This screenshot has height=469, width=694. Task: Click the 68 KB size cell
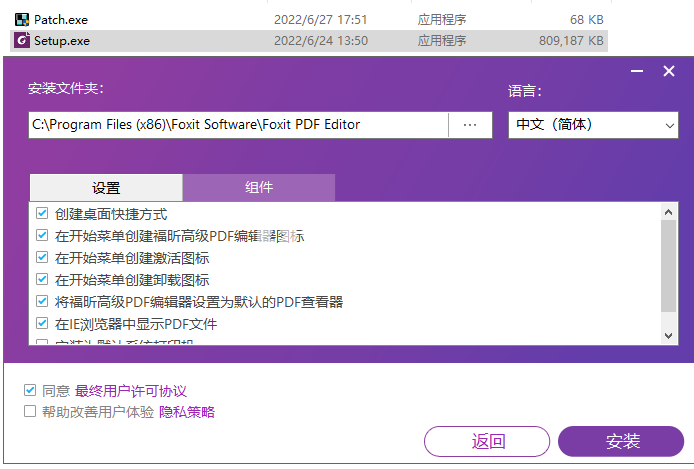pos(586,20)
